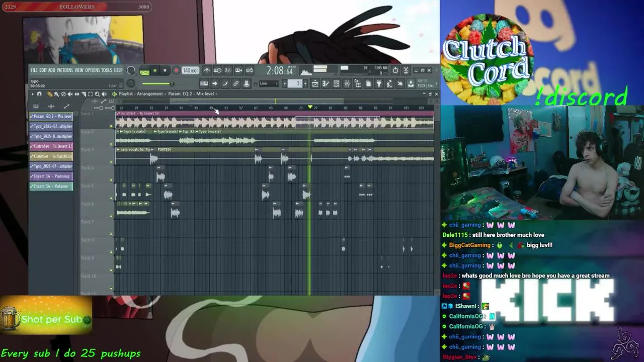Click the touch controller icon
Viewport: 644px width, 362px height.
pyautogui.click(x=400, y=83)
